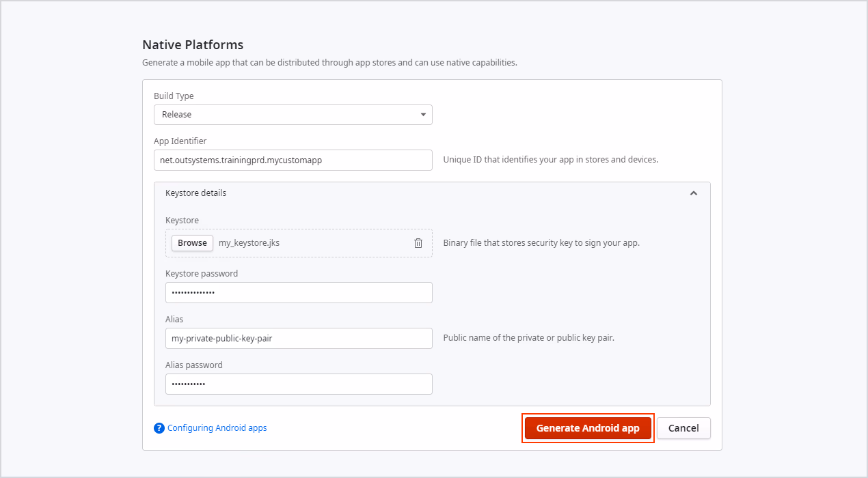Select the Alias field containing my-private-public-key-pair
Image resolution: width=868 pixels, height=478 pixels.
pos(299,338)
